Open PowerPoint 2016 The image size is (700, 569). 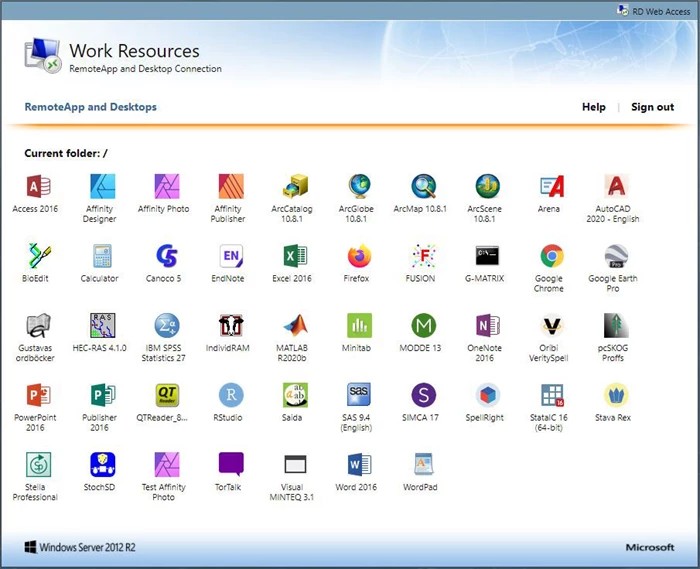(x=38, y=395)
